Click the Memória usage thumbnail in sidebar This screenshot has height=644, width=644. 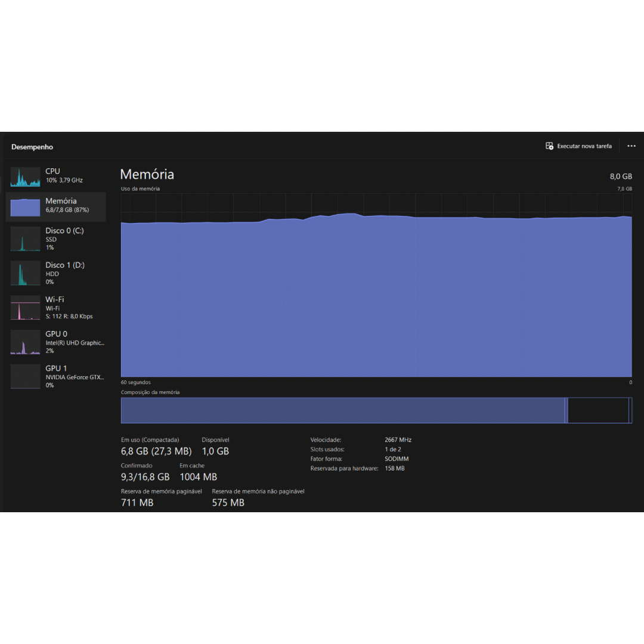point(25,207)
